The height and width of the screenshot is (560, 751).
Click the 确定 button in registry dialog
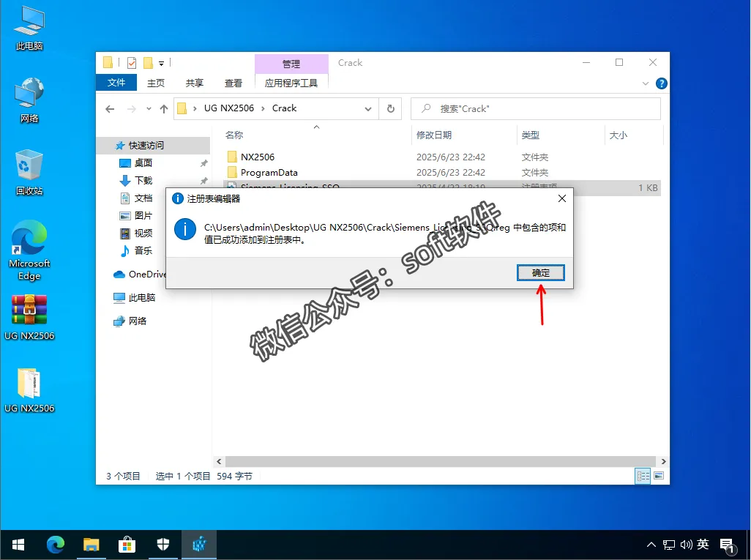click(x=541, y=272)
